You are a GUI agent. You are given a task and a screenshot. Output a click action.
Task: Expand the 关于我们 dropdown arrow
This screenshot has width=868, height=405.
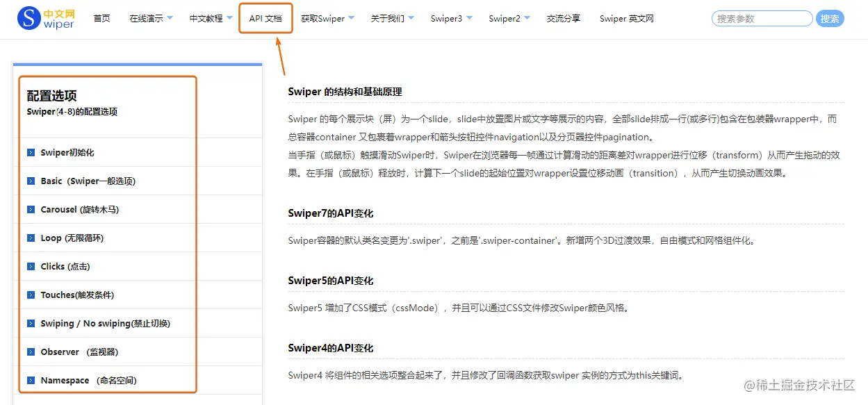(x=411, y=18)
